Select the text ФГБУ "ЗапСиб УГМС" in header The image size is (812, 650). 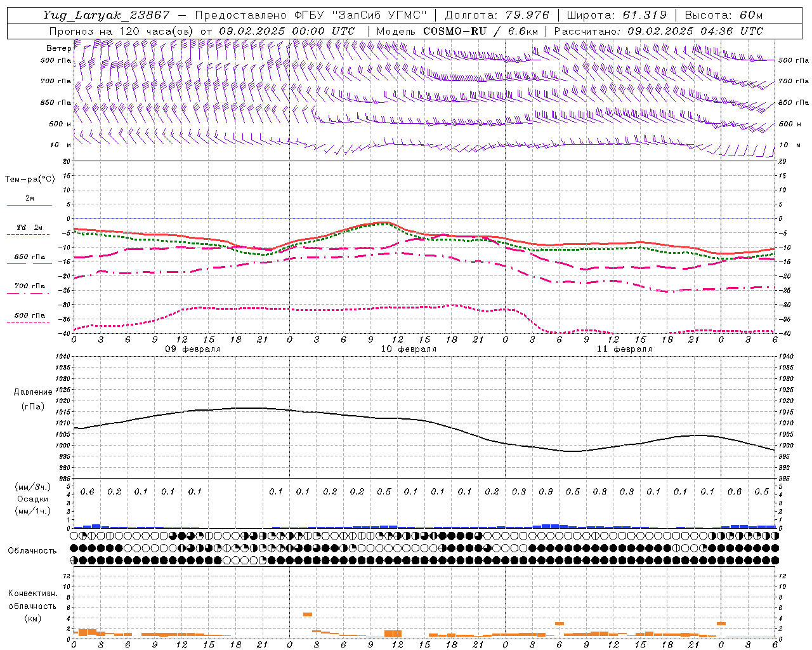(361, 15)
